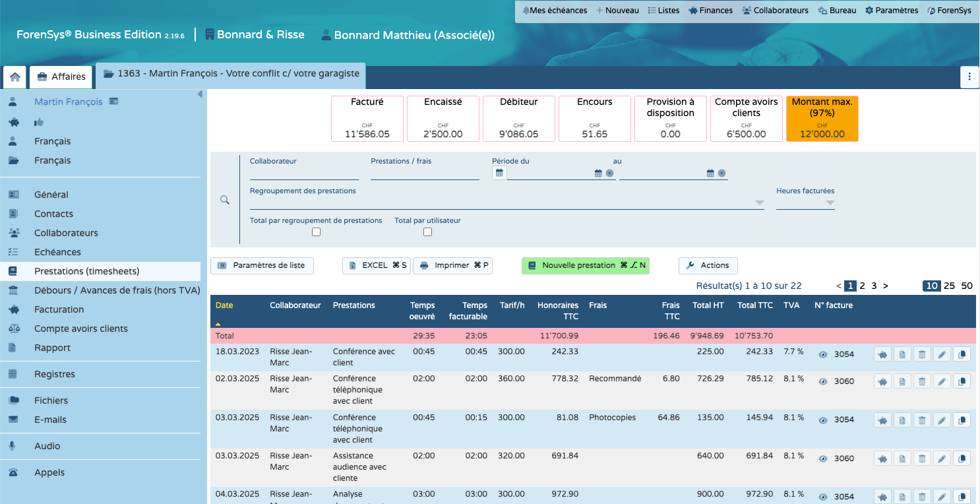Expand 'Regroupement des prestations' dropdown
Screen dimensions: 980x504
[x=759, y=203]
